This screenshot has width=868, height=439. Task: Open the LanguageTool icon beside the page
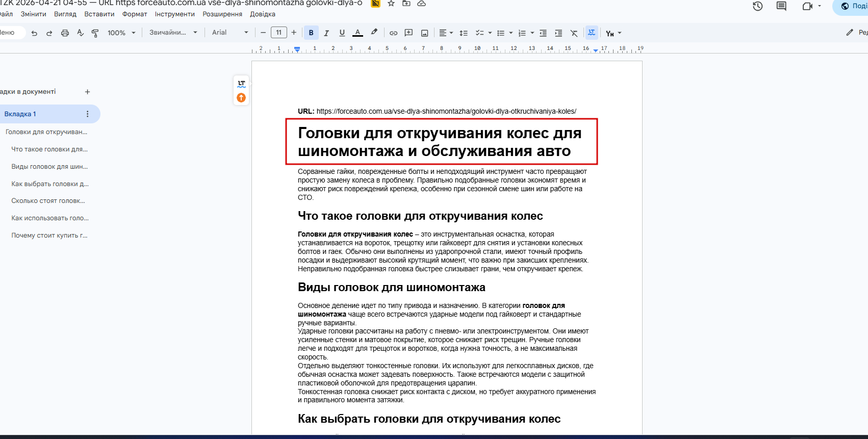coord(241,84)
